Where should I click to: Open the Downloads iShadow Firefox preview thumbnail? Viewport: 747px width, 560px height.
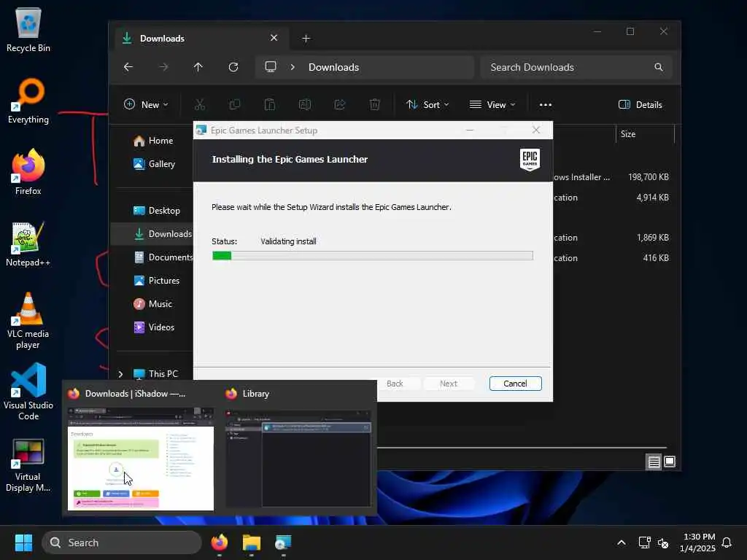(x=141, y=459)
